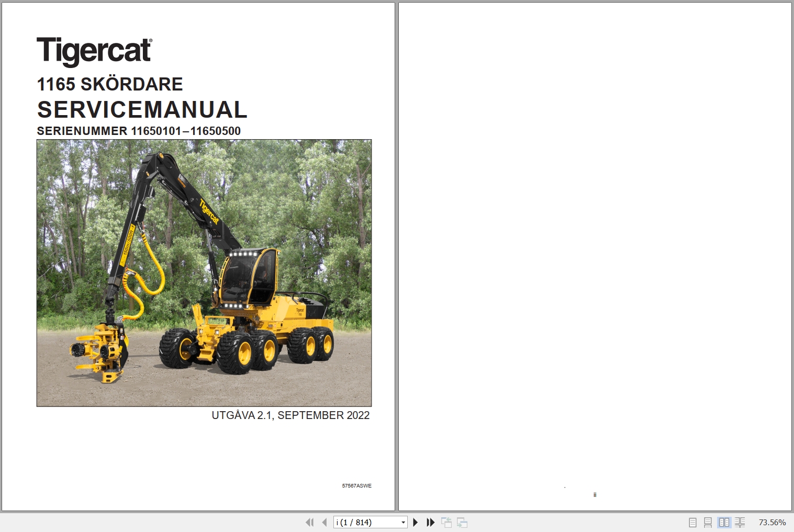Expand the page selection combo box arrow

tap(403, 522)
